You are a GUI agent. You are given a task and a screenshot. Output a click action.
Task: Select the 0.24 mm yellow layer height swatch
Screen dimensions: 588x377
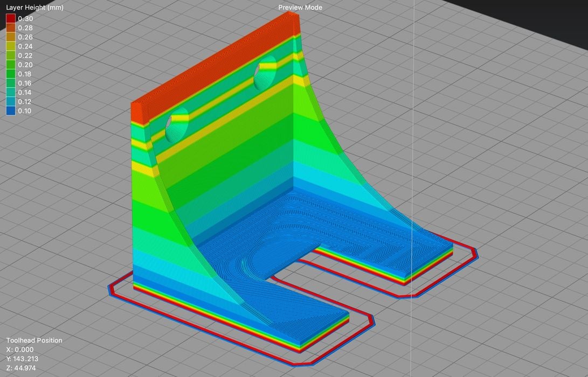click(x=10, y=46)
